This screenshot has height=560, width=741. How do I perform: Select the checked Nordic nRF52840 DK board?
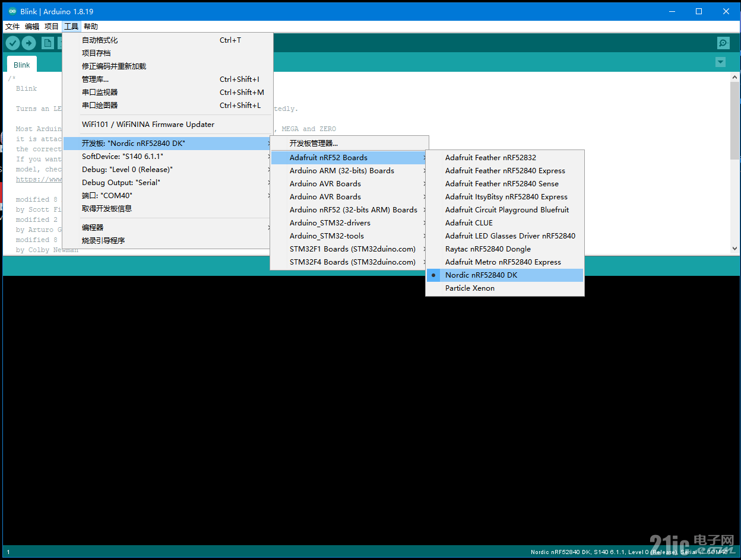[505, 275]
